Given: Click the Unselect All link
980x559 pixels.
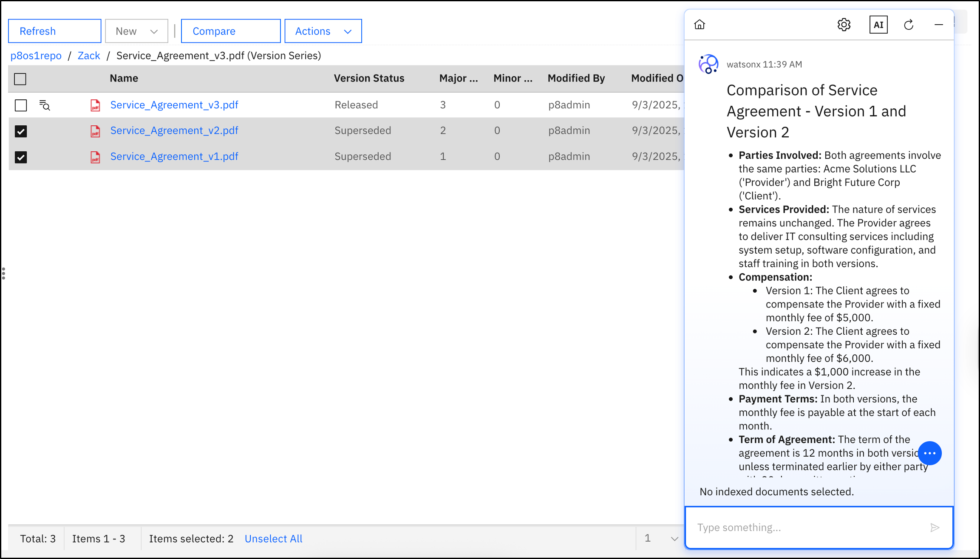Looking at the screenshot, I should coord(273,539).
